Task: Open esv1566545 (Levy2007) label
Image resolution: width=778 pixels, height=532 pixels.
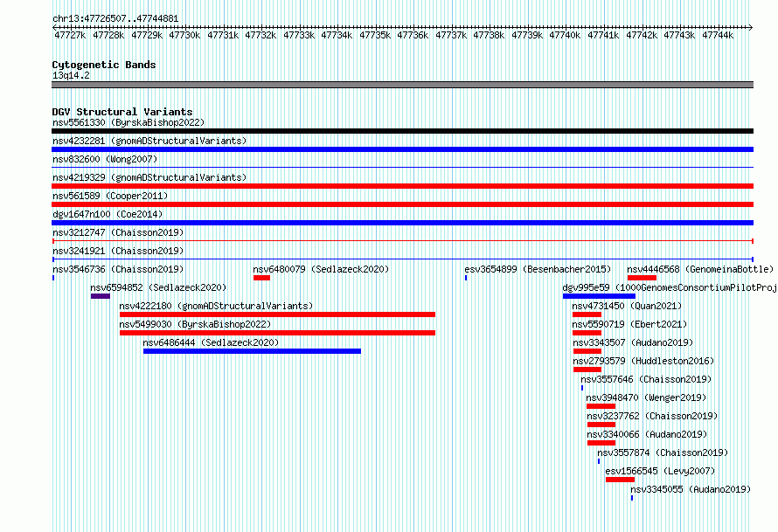Action: (x=660, y=471)
